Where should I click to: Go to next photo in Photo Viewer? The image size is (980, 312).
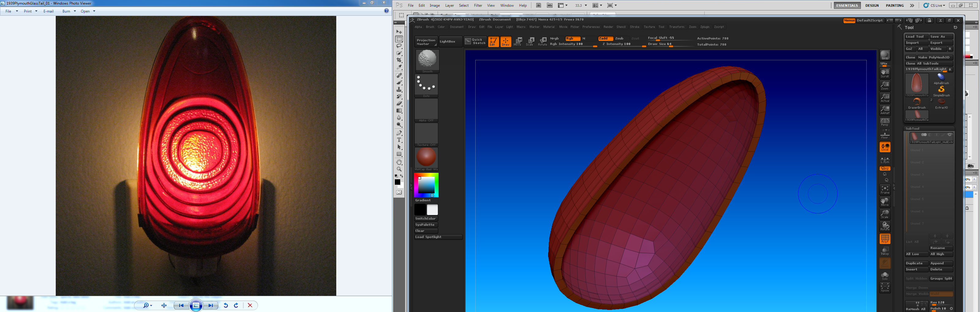tap(210, 305)
